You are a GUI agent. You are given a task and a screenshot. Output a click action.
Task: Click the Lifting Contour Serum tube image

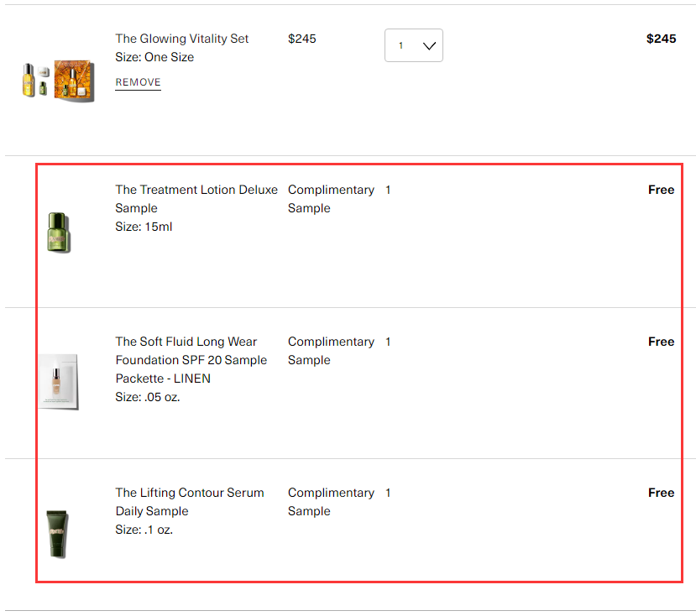click(58, 534)
